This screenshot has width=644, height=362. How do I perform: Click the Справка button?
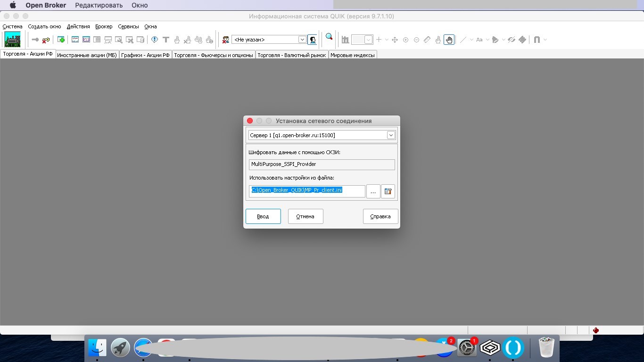[380, 216]
